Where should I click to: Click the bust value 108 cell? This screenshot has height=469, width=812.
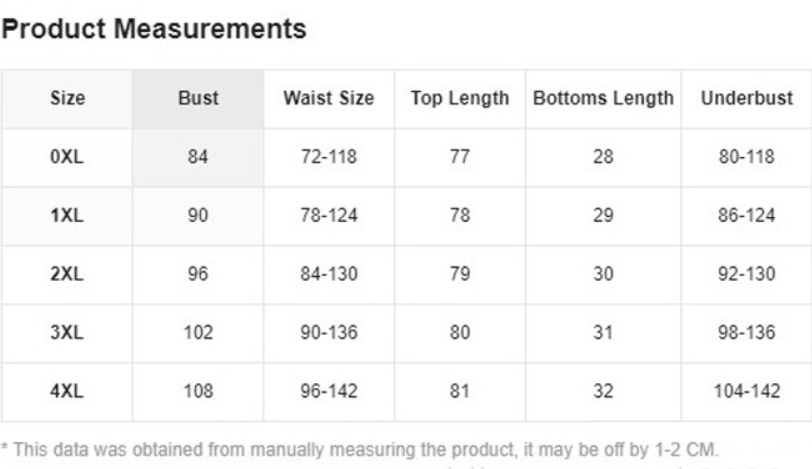[198, 391]
